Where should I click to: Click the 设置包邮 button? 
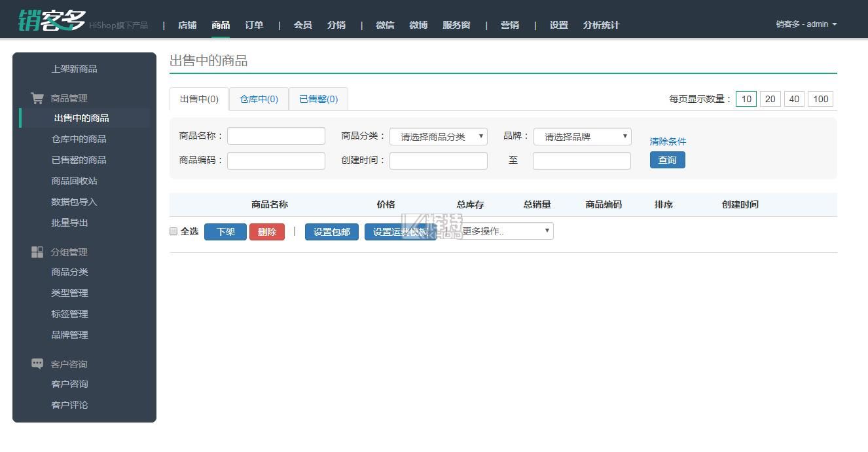tap(332, 232)
